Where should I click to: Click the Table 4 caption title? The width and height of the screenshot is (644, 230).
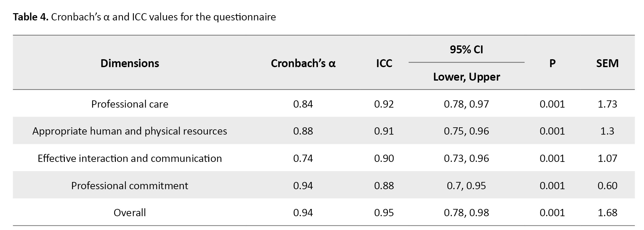144,17
